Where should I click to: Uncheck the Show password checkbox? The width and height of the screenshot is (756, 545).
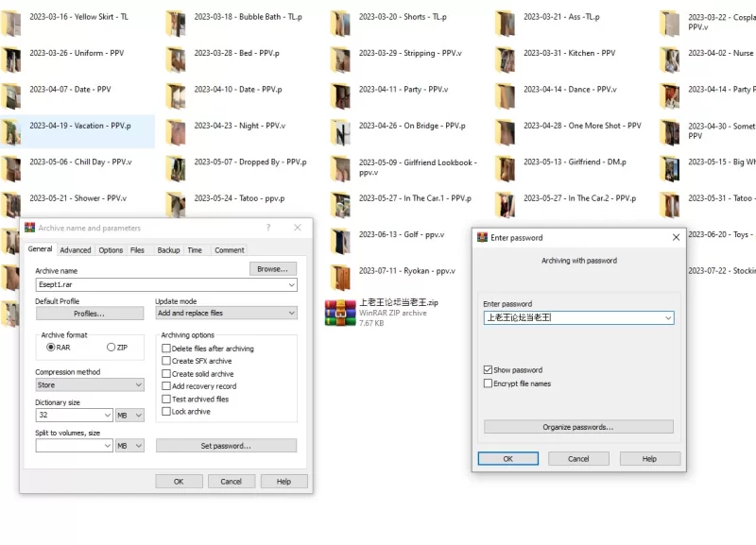(488, 370)
